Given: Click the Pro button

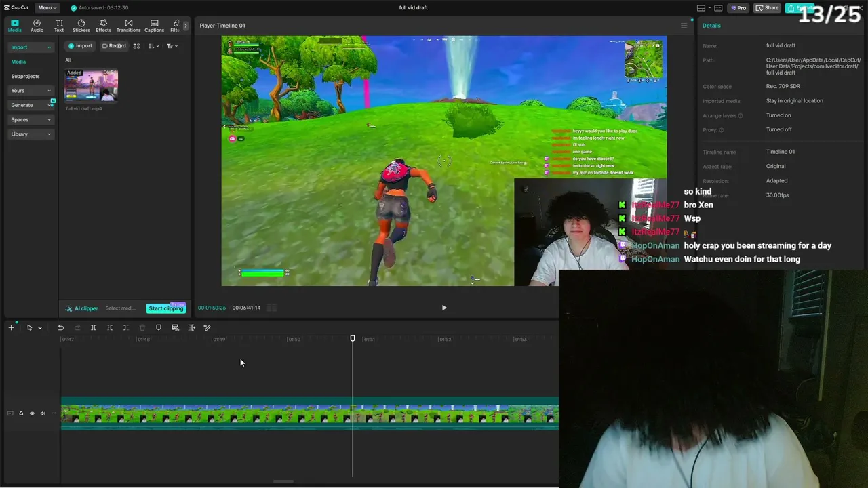Looking at the screenshot, I should (x=738, y=8).
